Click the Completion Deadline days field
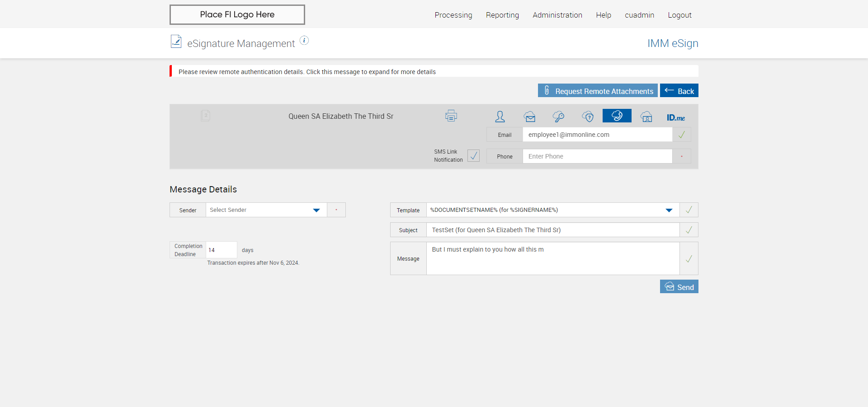This screenshot has height=407, width=868. [221, 250]
